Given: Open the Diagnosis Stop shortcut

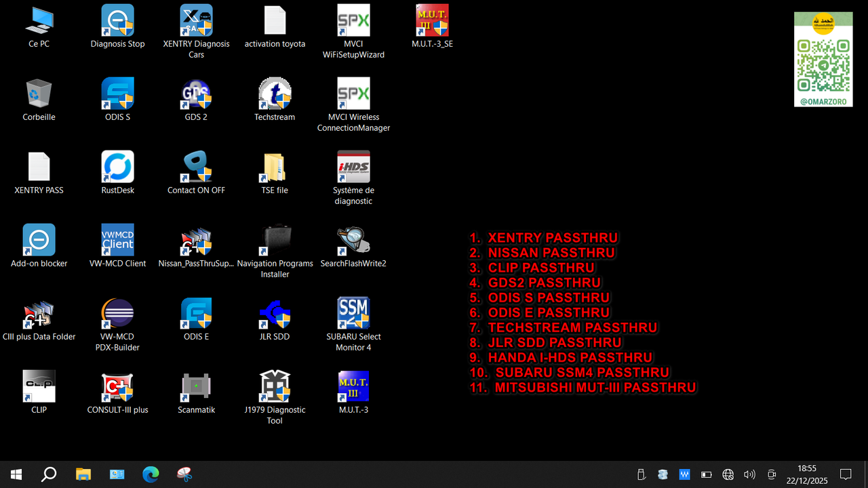Looking at the screenshot, I should [x=117, y=27].
